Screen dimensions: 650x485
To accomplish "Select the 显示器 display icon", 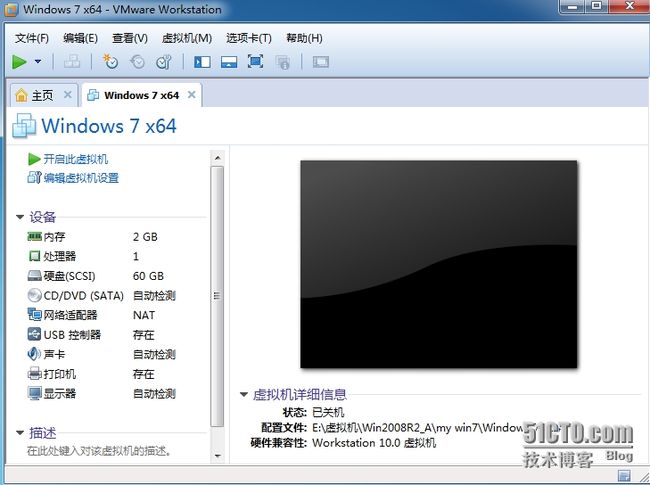I will click(34, 393).
